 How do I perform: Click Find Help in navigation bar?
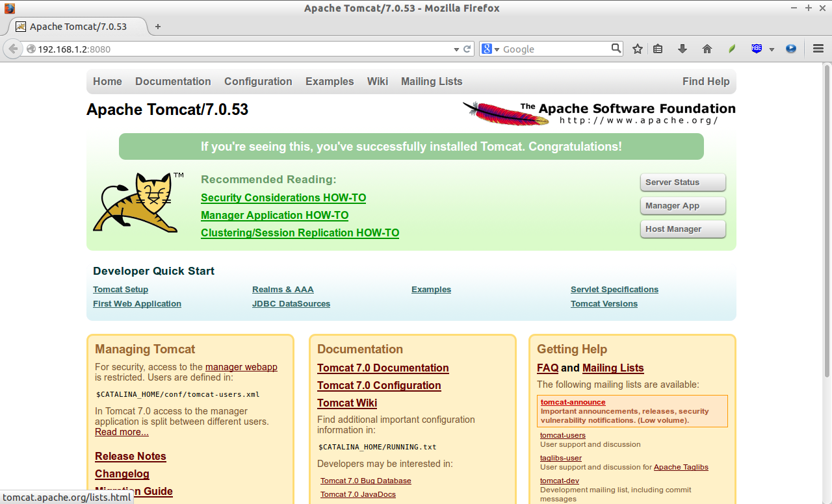[x=706, y=81]
